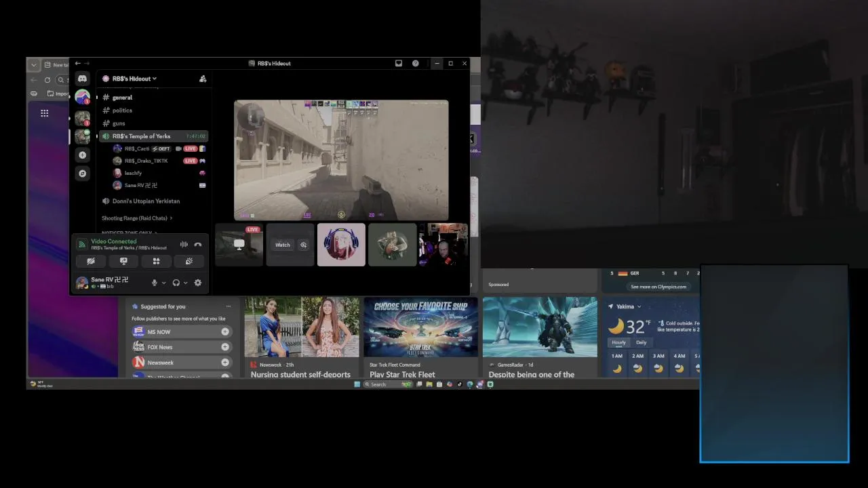Screen dimensions: 868x488
Task: Click Video Connected status text
Action: point(114,241)
